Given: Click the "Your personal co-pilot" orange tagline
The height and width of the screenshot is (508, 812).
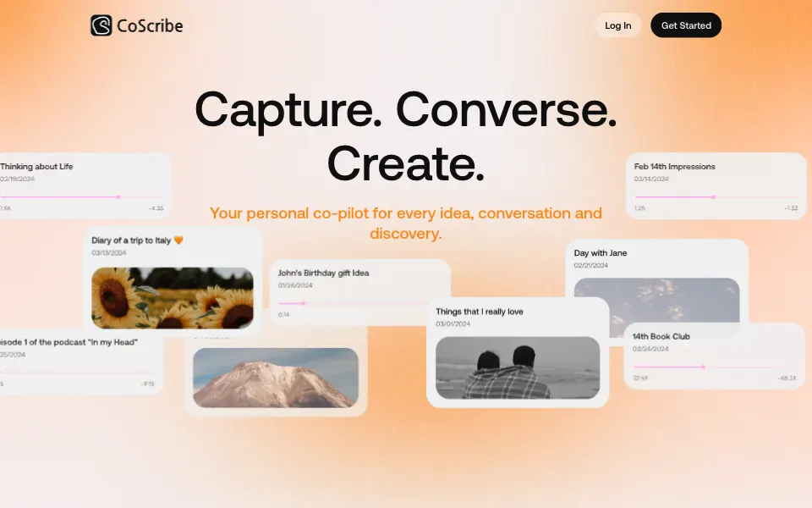Looking at the screenshot, I should (406, 224).
